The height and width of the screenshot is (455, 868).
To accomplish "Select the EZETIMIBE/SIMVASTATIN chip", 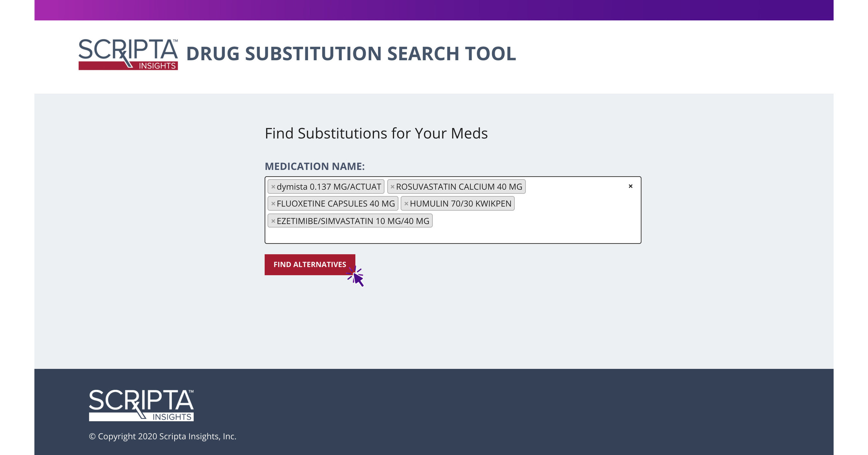I will tap(354, 221).
